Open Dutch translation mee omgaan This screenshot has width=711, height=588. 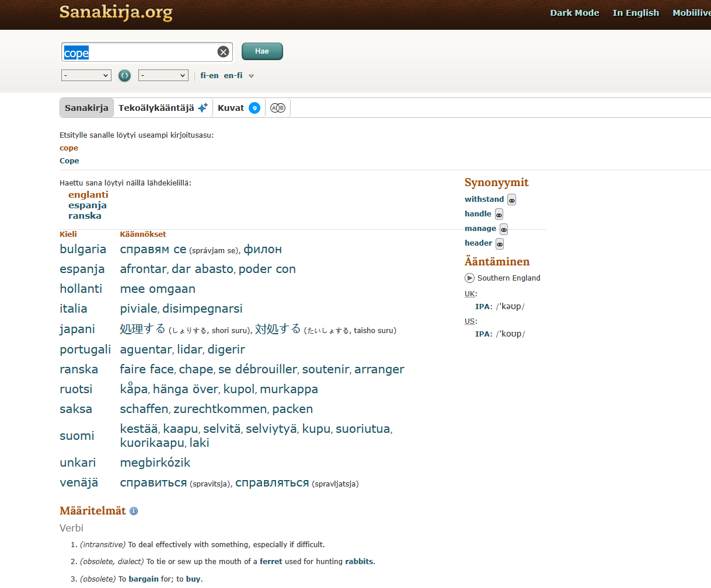coord(158,289)
